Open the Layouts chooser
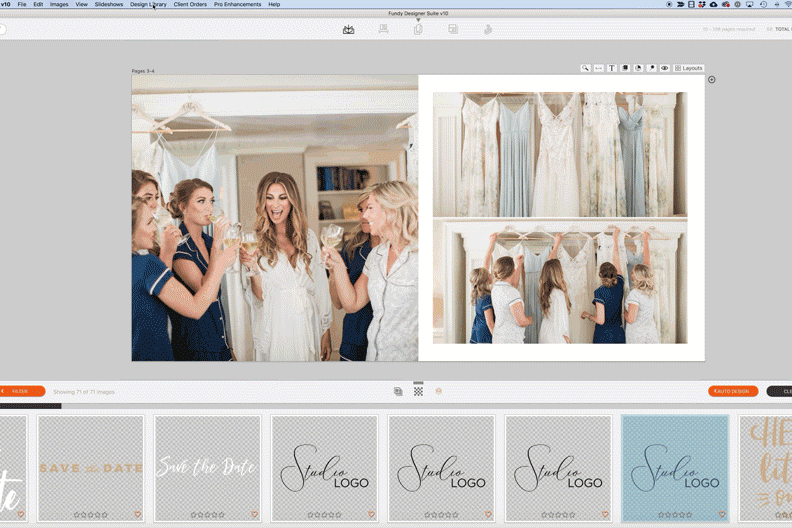The width and height of the screenshot is (792, 528). [x=688, y=68]
